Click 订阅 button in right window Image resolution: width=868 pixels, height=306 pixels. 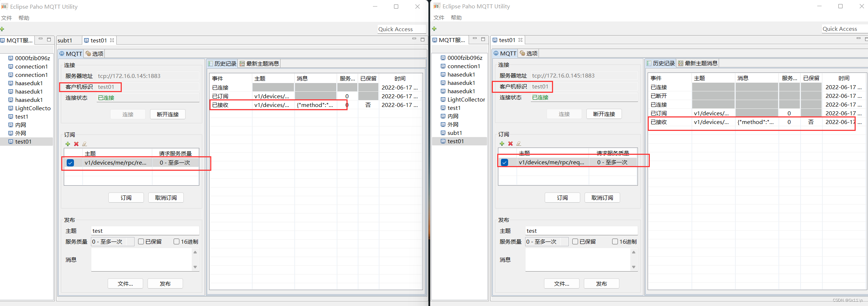[x=562, y=198]
